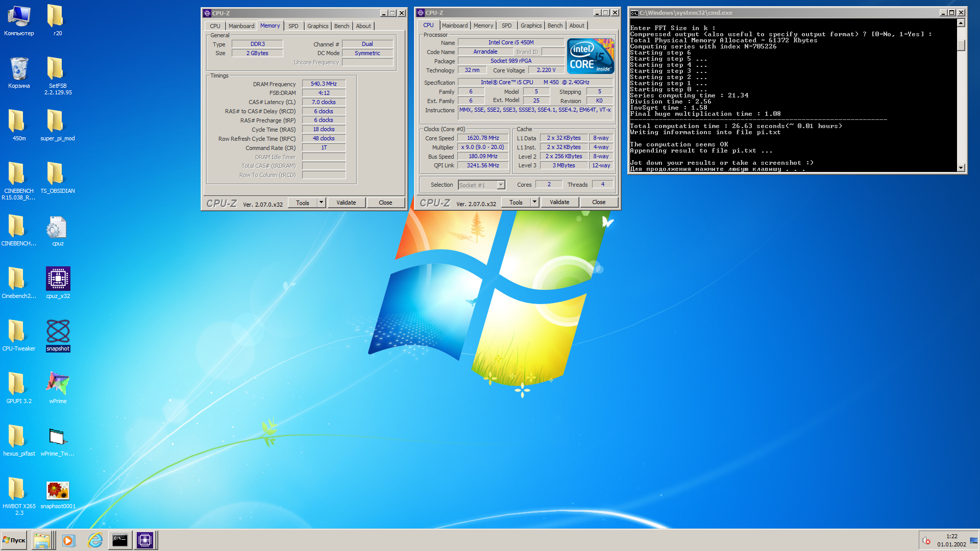Image resolution: width=980 pixels, height=551 pixels.
Task: Select the wPrime_Tw... shortcut icon
Action: pos(58,441)
